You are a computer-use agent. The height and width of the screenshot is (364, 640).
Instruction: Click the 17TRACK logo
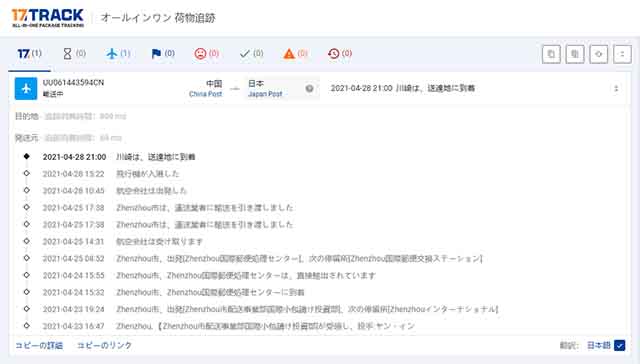point(48,18)
